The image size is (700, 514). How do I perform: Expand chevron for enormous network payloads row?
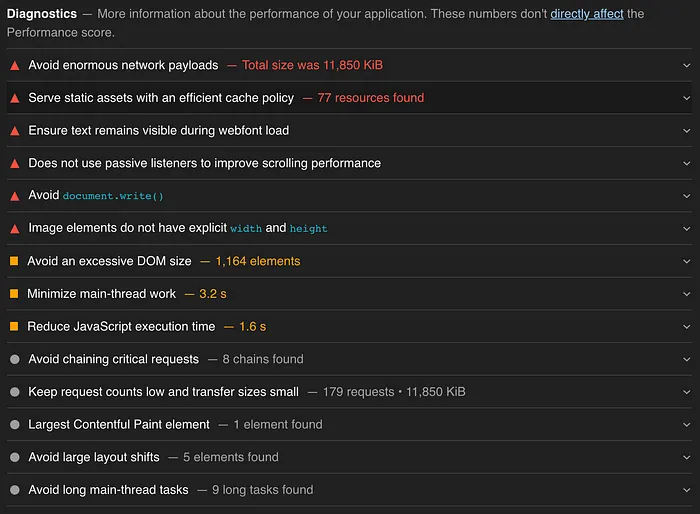tap(686, 66)
